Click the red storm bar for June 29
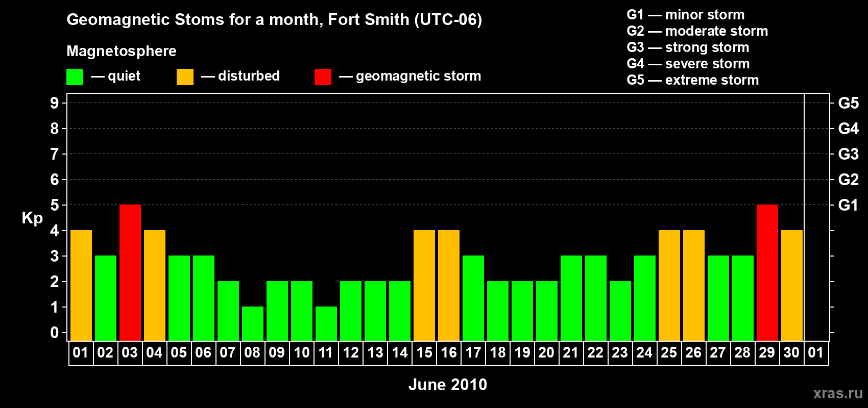This screenshot has width=868, height=408. [767, 272]
